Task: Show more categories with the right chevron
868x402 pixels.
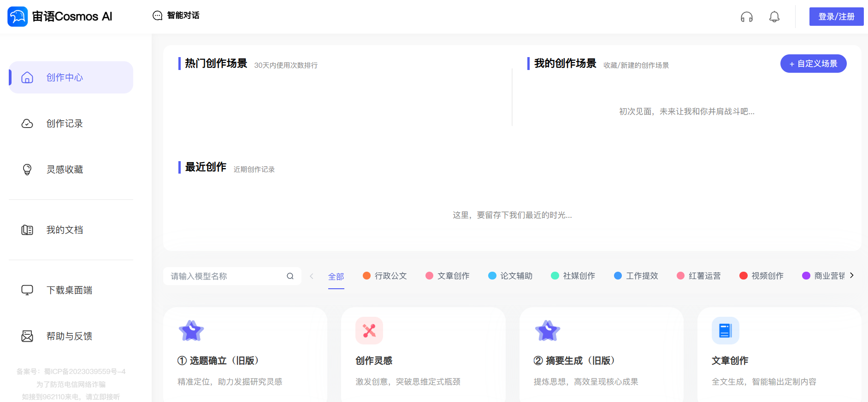Action: click(852, 275)
